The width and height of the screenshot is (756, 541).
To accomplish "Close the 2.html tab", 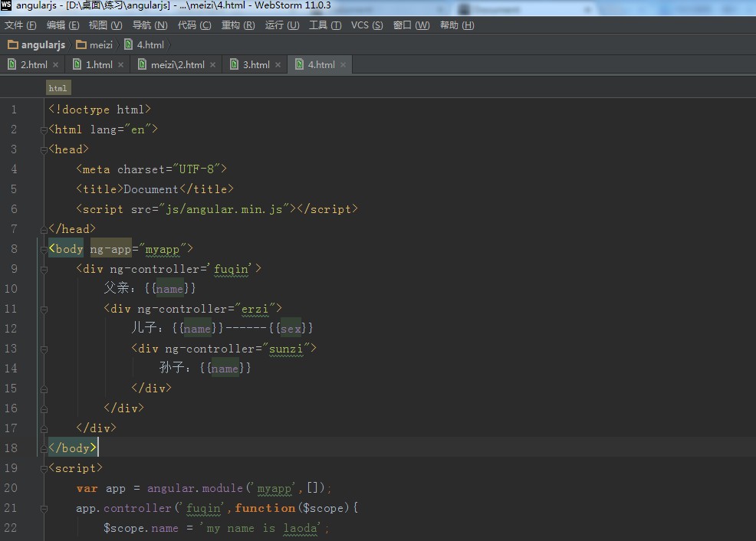I will 56,64.
